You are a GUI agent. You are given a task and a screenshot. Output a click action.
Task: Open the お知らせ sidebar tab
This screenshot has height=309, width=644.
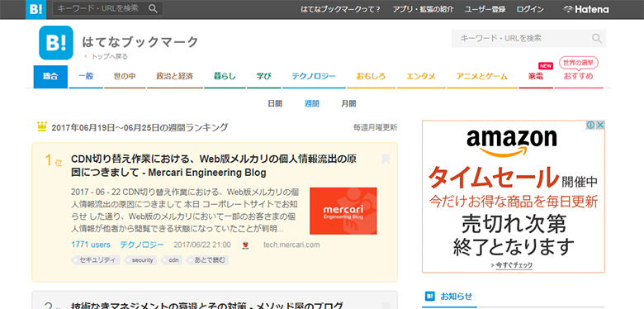tap(450, 296)
